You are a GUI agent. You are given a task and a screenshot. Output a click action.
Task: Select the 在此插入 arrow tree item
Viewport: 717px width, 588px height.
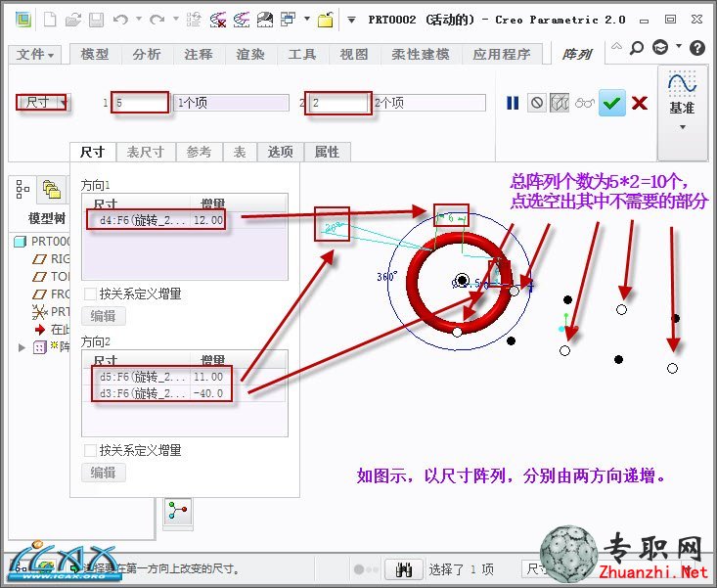pos(52,329)
